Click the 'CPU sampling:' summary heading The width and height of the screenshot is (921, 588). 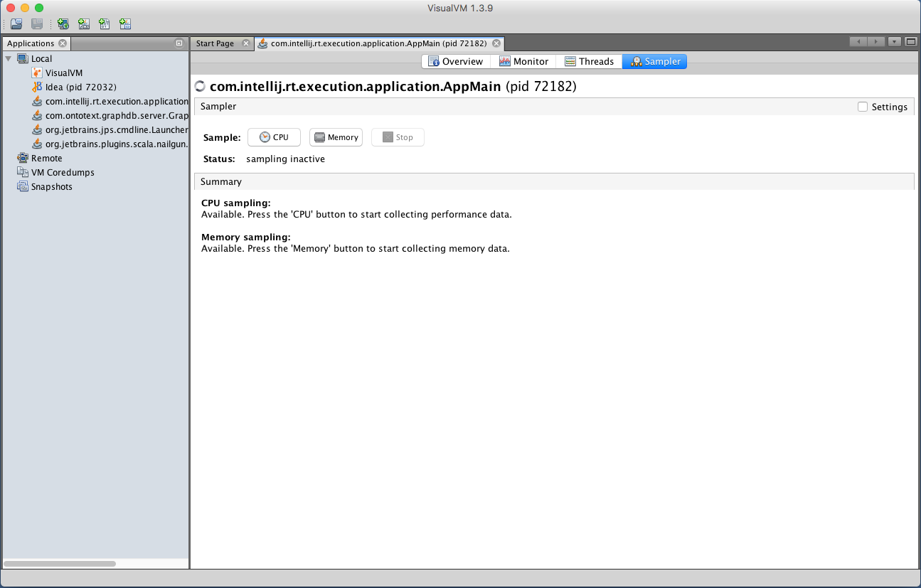[x=236, y=203]
